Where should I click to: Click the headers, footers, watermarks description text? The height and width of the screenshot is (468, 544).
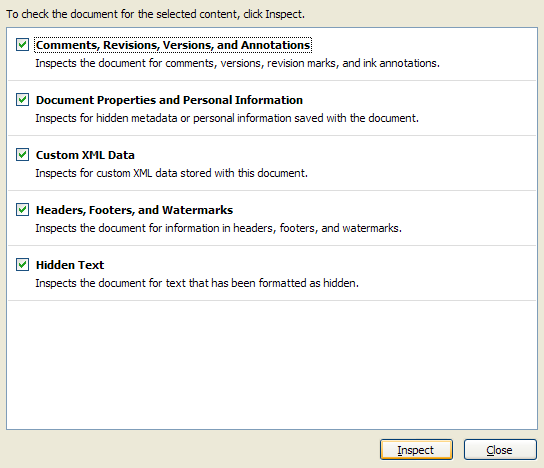219,228
